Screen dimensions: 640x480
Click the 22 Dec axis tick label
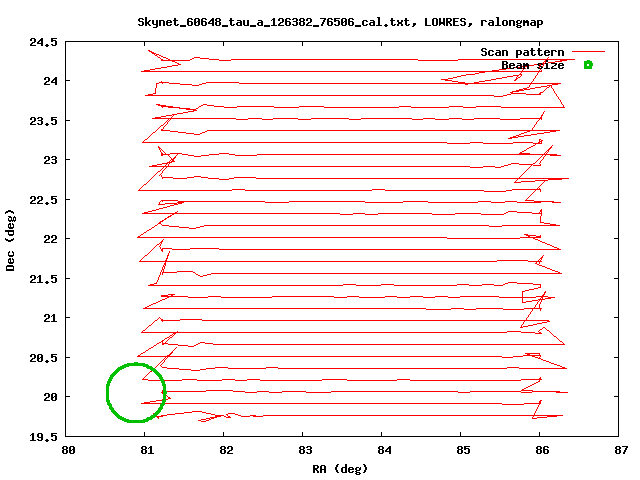coord(51,239)
